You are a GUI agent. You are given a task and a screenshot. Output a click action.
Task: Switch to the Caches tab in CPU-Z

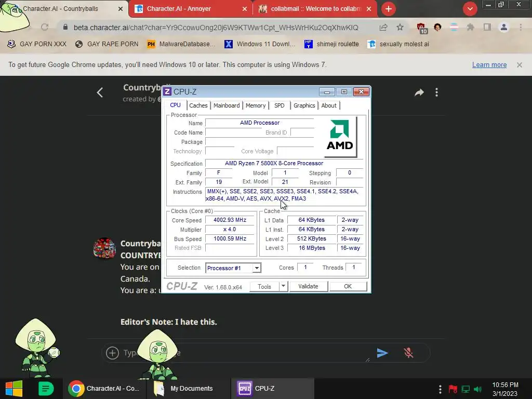(198, 105)
